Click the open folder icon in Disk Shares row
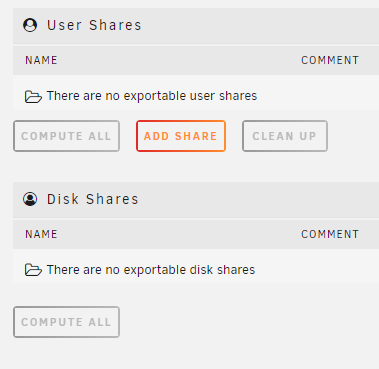This screenshot has width=379, height=369. 33,270
